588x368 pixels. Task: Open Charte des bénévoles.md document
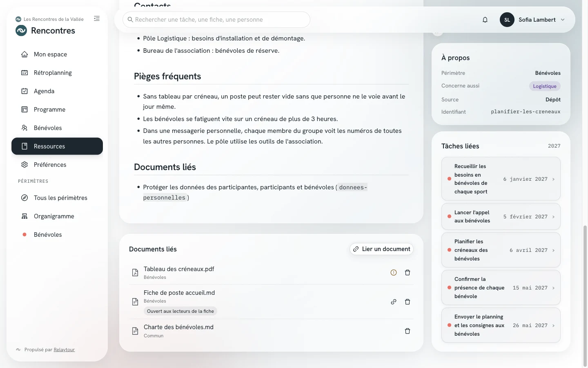pyautogui.click(x=178, y=327)
